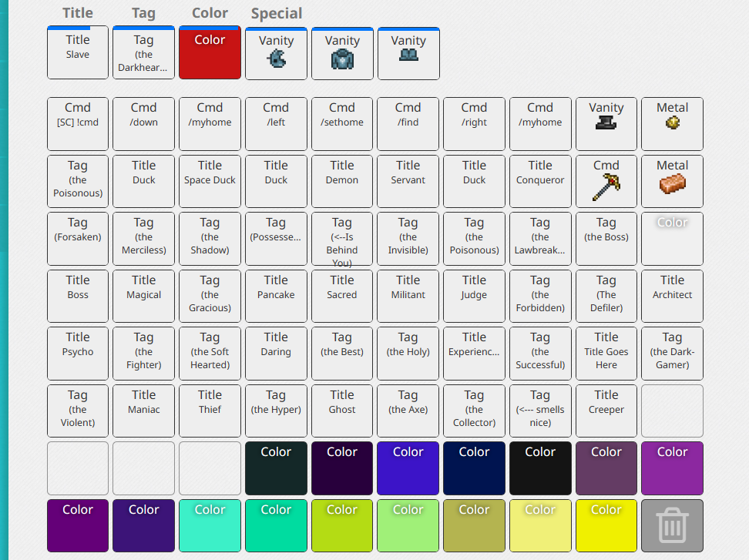Image resolution: width=749 pixels, height=560 pixels.
Task: Click the equipped Vanity chestplate slot
Action: click(342, 53)
